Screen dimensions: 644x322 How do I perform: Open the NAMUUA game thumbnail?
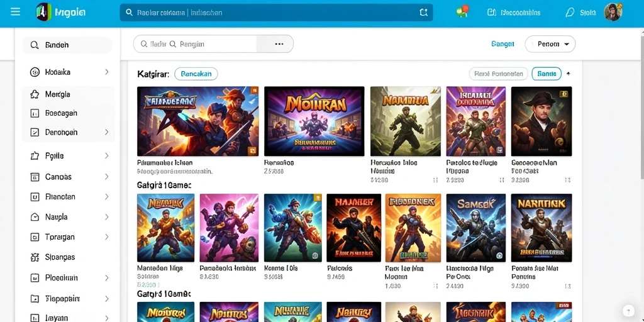[406, 121]
